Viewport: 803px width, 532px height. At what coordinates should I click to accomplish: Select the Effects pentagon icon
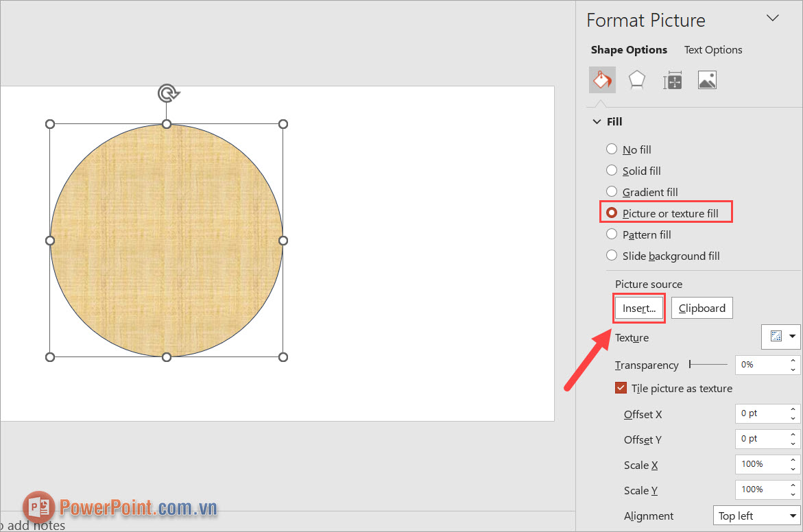point(637,80)
